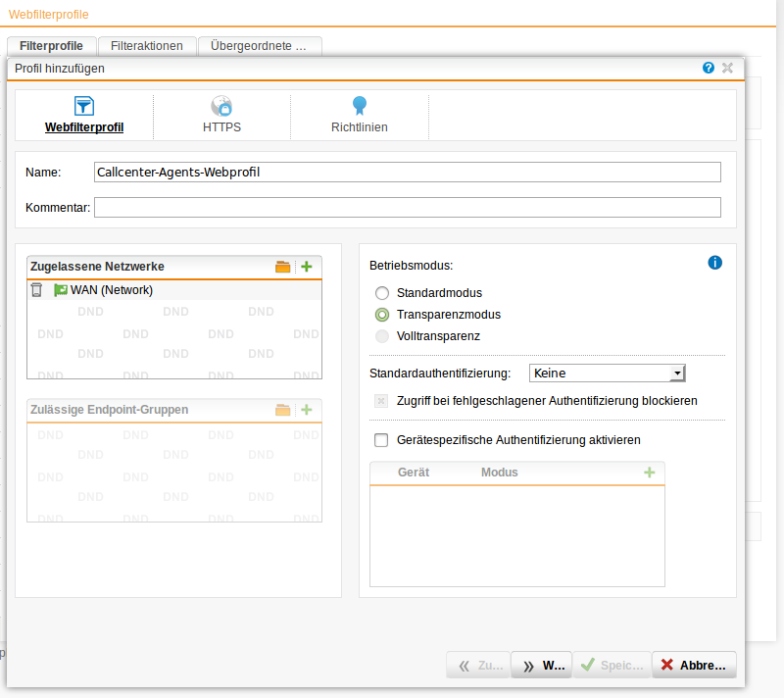
Task: Select the Filterprofile tab
Action: point(51,46)
